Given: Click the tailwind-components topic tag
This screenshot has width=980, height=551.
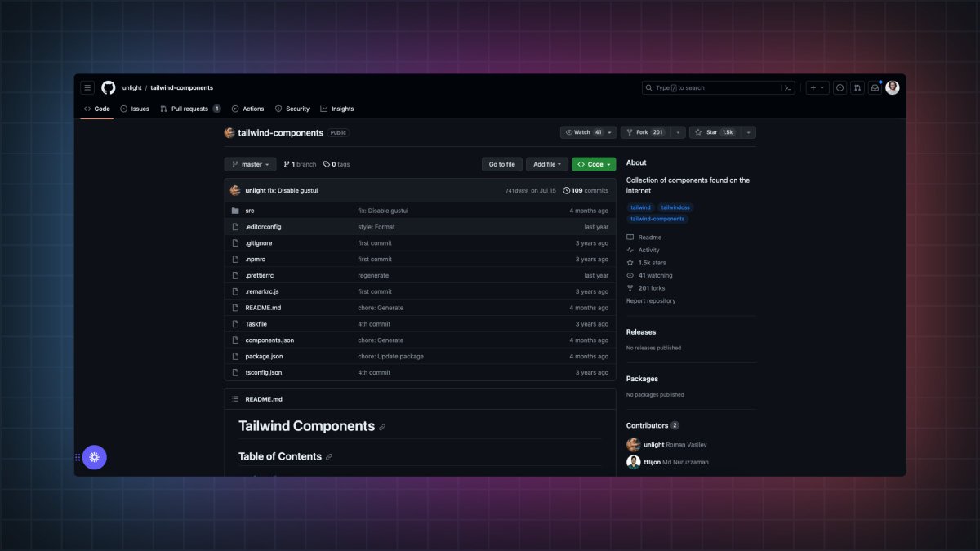Looking at the screenshot, I should 657,219.
